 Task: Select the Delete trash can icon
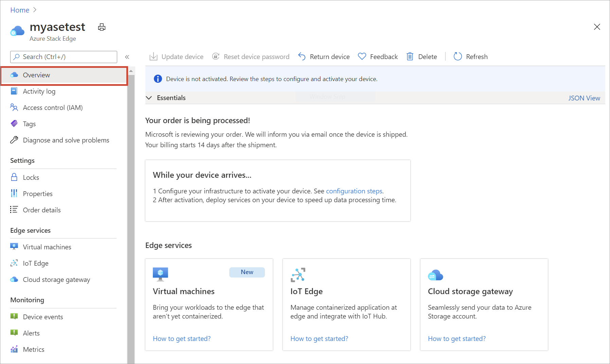410,56
